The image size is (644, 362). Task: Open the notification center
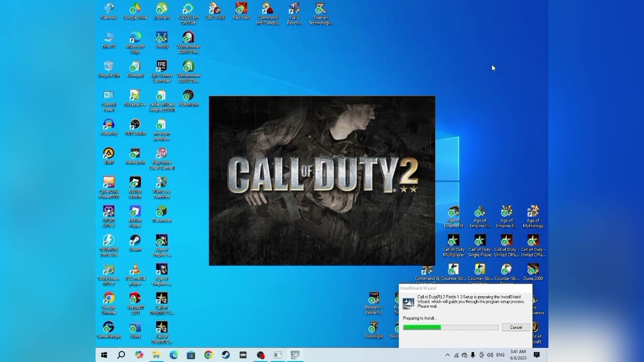pyautogui.click(x=537, y=355)
